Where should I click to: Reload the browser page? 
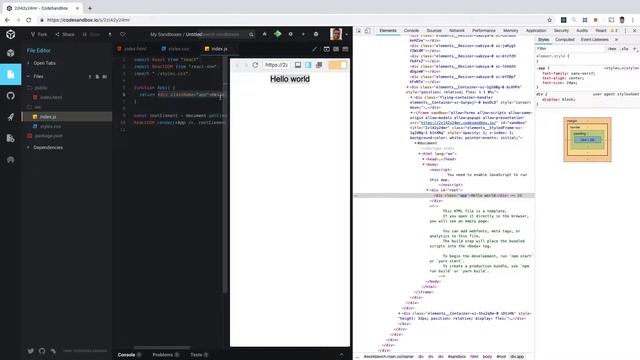point(28,20)
